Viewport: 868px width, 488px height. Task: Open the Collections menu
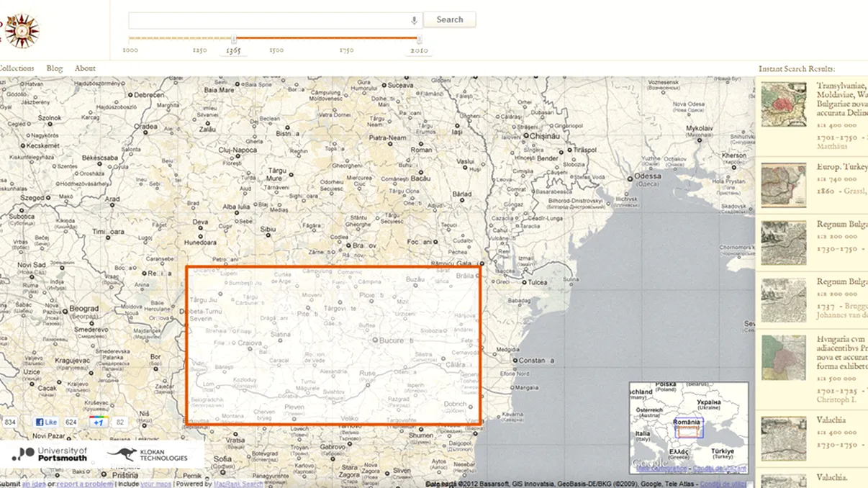tap(16, 68)
